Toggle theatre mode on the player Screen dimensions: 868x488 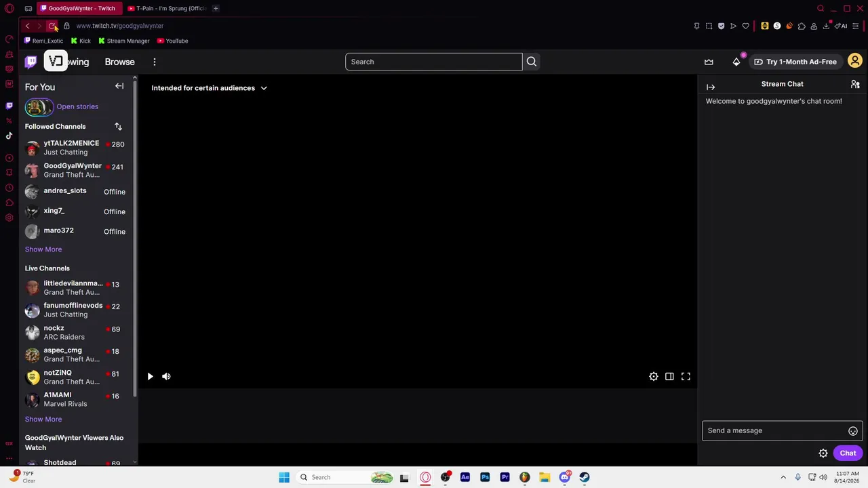[x=669, y=377]
